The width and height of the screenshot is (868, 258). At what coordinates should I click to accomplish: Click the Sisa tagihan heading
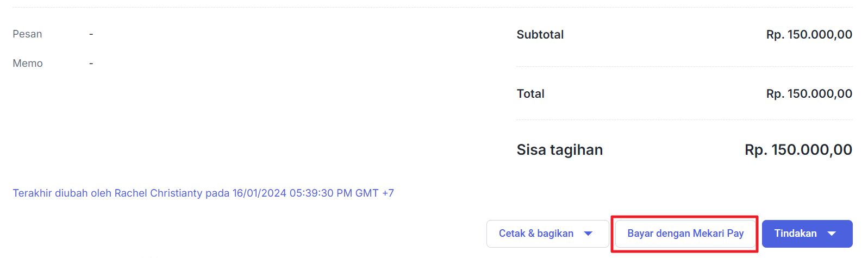[x=560, y=150]
